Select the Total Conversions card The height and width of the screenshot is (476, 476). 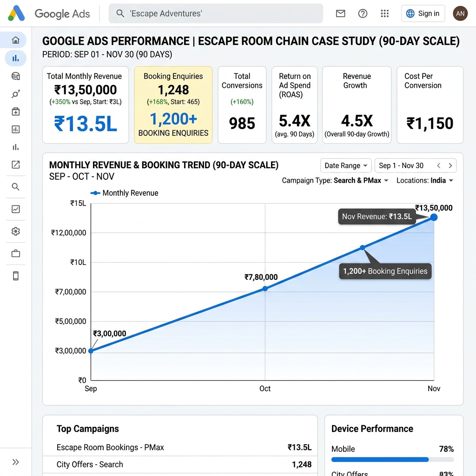click(x=242, y=105)
